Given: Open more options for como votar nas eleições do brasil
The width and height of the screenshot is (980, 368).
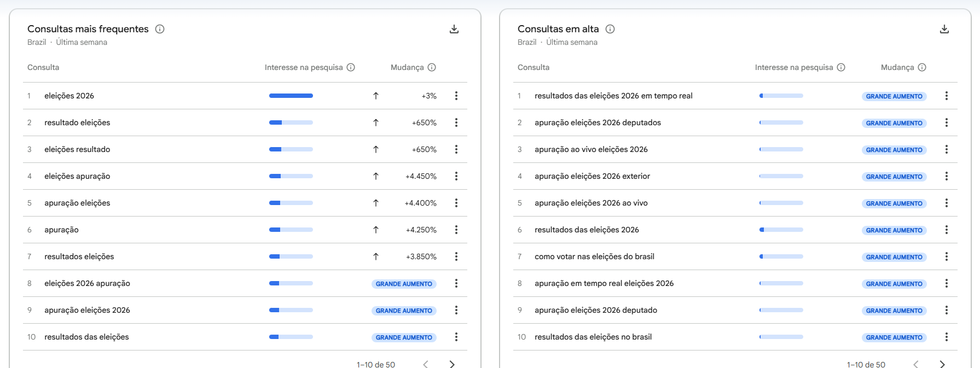Looking at the screenshot, I should pos(947,256).
